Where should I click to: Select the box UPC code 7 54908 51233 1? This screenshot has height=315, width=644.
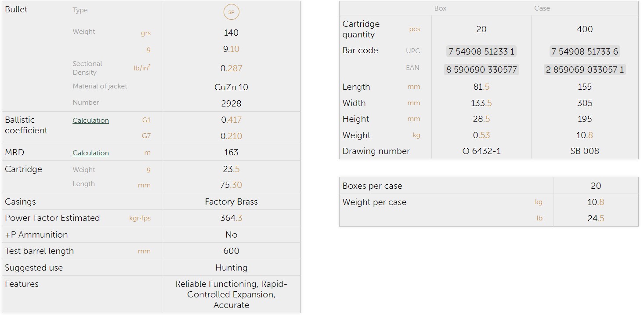pyautogui.click(x=481, y=51)
